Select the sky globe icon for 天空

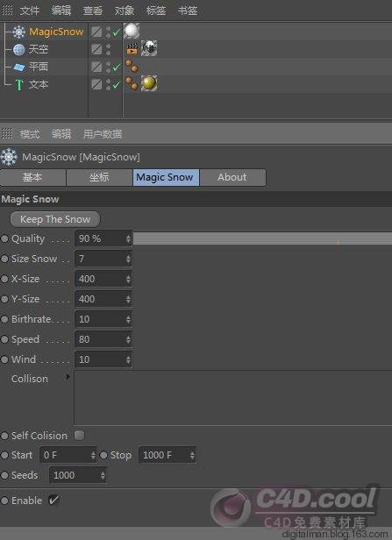(19, 49)
